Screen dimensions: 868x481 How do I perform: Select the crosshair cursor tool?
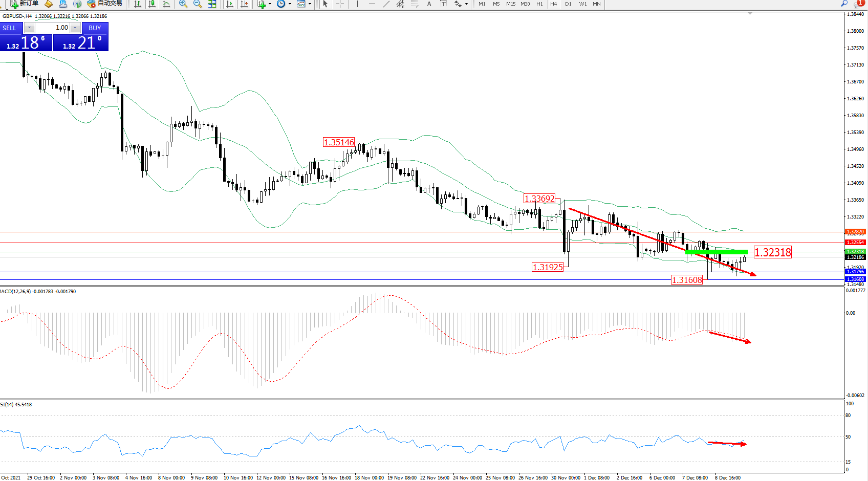[340, 4]
